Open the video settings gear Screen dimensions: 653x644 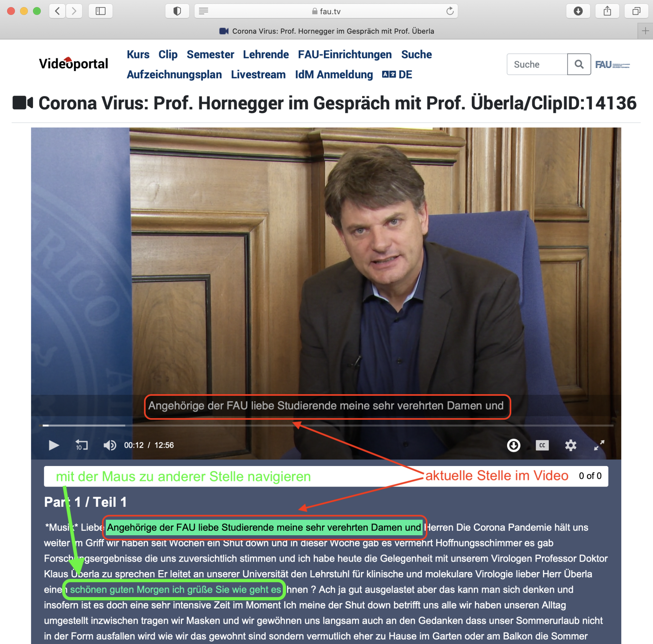pos(570,445)
